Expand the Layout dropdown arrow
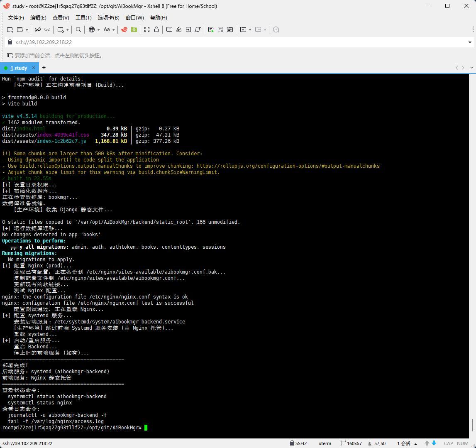476x448 pixels. [265, 30]
